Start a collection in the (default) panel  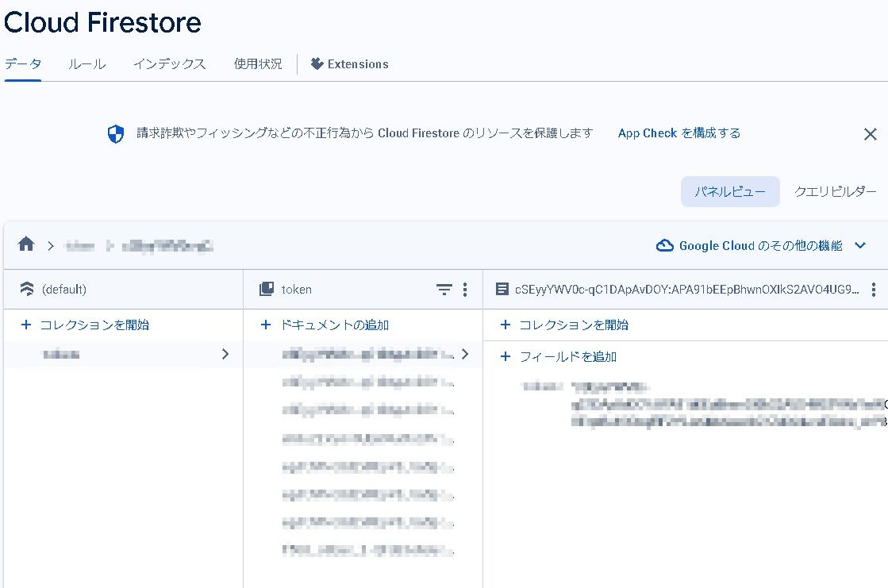pyautogui.click(x=85, y=325)
